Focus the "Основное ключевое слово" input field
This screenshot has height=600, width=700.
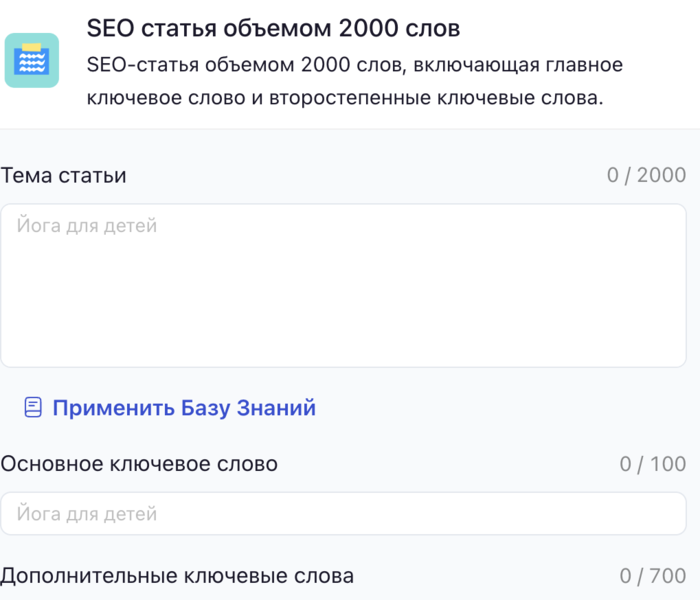[343, 515]
